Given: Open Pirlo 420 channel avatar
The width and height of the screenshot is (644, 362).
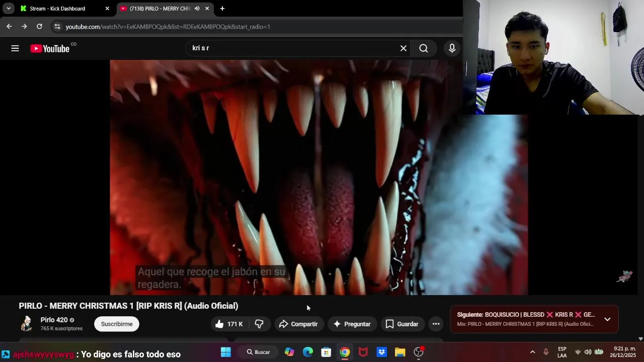Looking at the screenshot, I should [x=27, y=324].
